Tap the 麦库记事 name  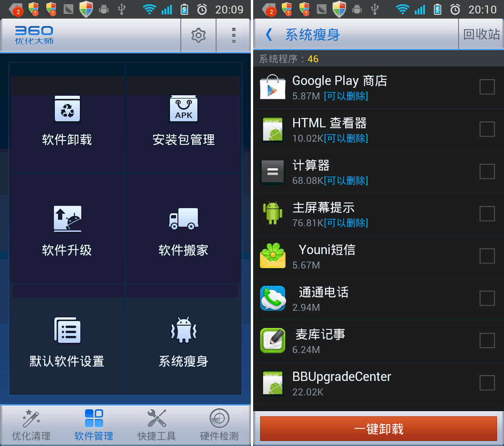point(320,334)
